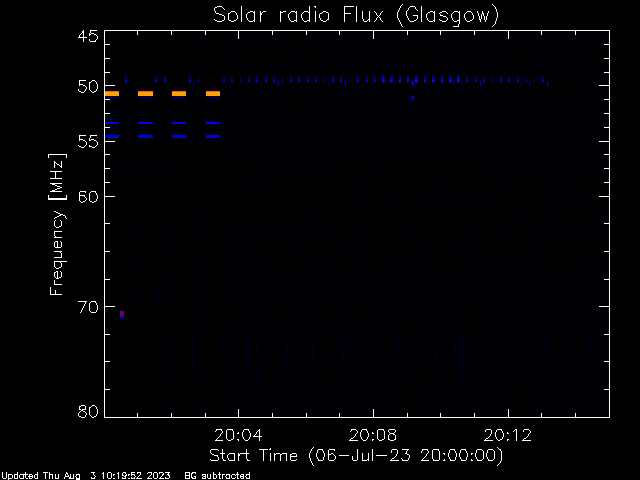The width and height of the screenshot is (640, 480).
Task: Click the first blue bar near 53 MHz
Action: [112, 123]
